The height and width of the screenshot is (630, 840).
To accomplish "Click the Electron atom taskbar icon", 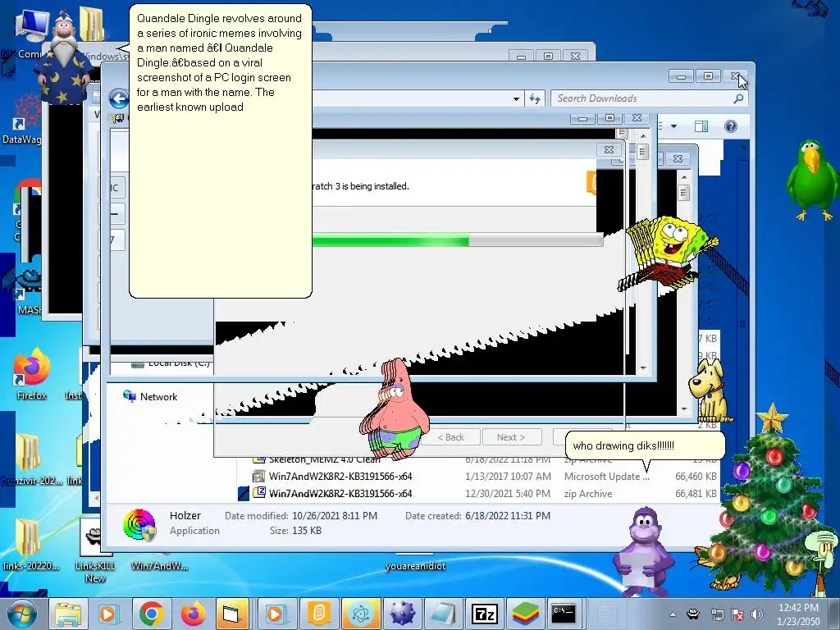I will (x=360, y=614).
